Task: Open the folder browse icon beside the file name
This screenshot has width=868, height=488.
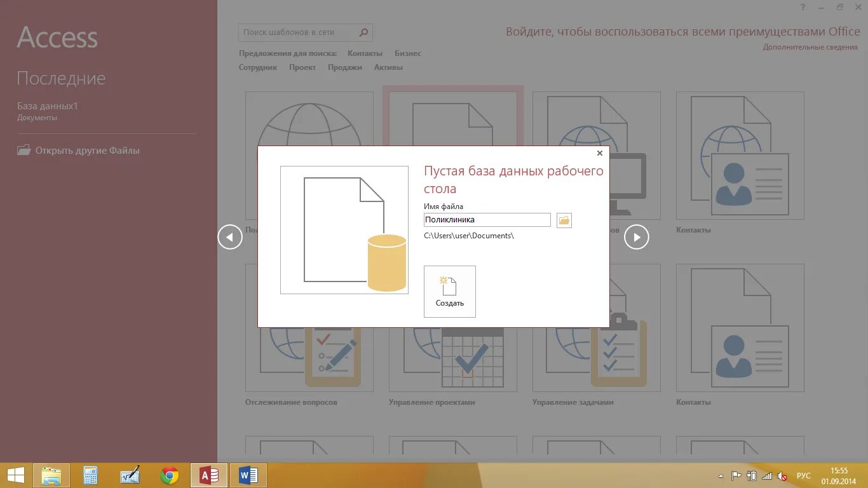Action: [x=564, y=220]
